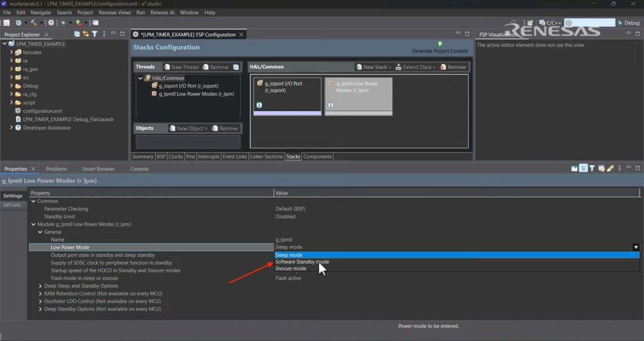
Task: Open the Navigate menu
Action: click(41, 12)
